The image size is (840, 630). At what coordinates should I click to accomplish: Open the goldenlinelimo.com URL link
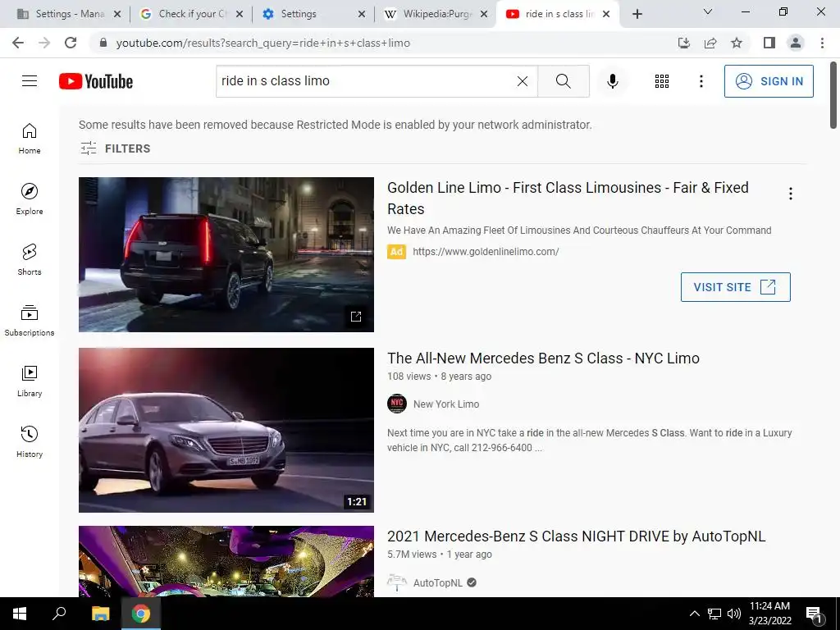pos(486,251)
